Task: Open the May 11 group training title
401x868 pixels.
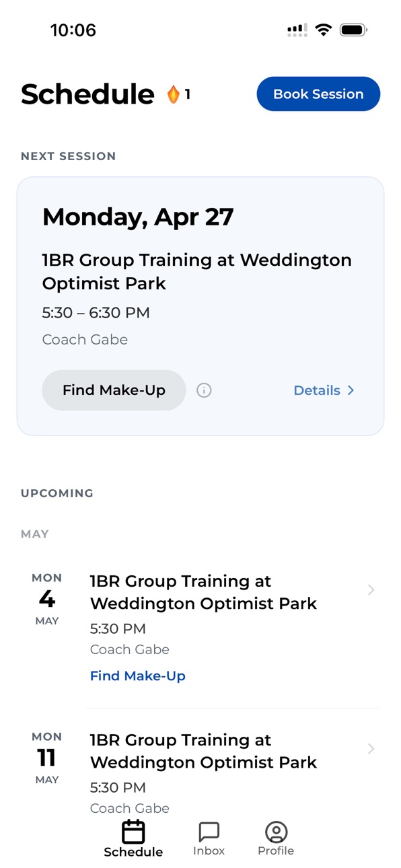Action: (x=203, y=751)
